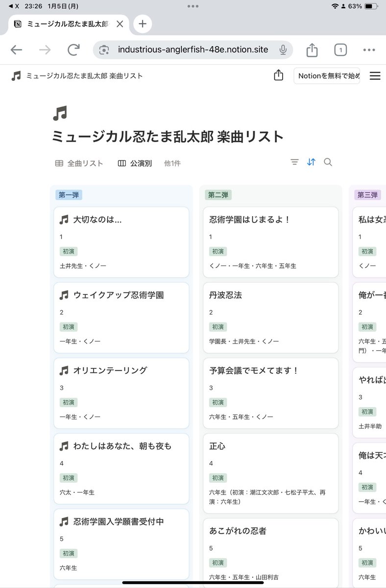This screenshot has height=588, width=386.
Task: Tap 穴太・一年生 performer text
Action: point(77,492)
